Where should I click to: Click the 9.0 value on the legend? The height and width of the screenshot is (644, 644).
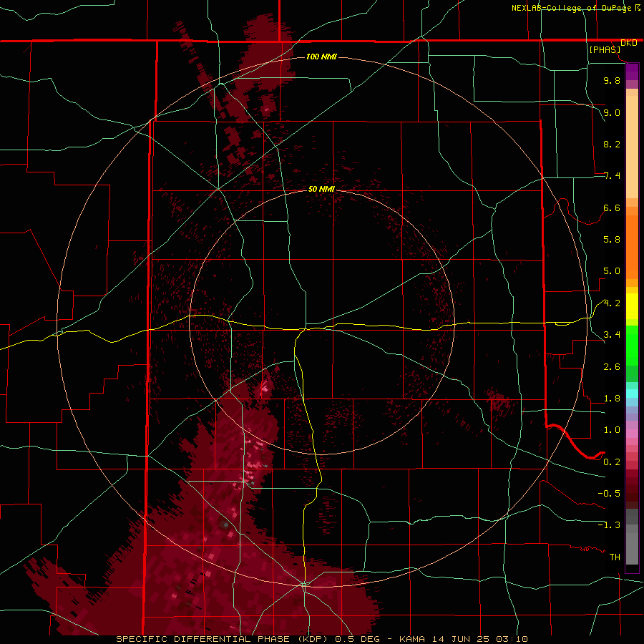point(612,112)
